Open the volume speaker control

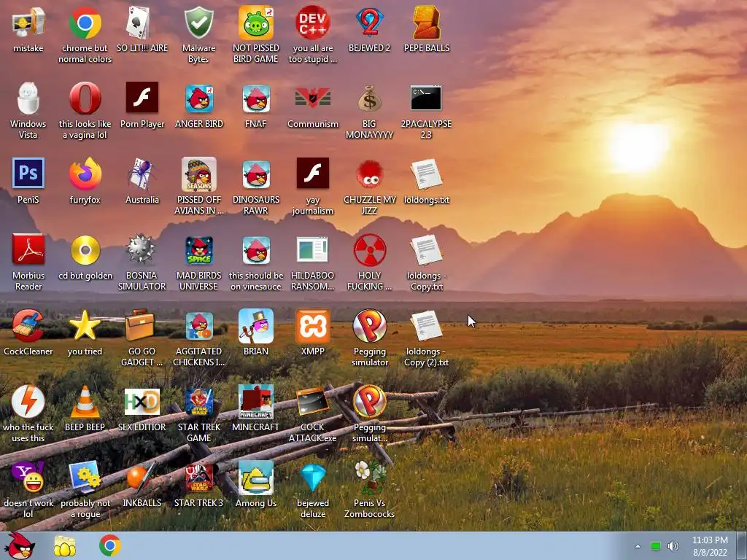(x=673, y=546)
